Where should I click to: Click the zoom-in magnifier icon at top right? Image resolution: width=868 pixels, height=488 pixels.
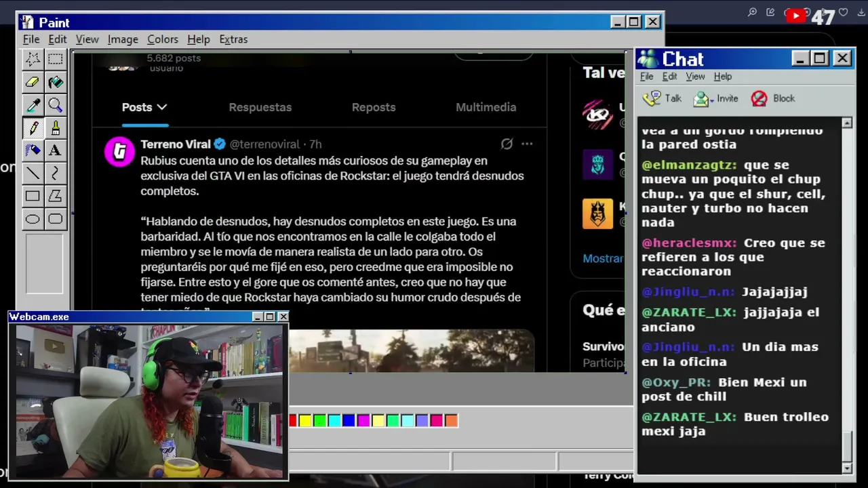752,12
